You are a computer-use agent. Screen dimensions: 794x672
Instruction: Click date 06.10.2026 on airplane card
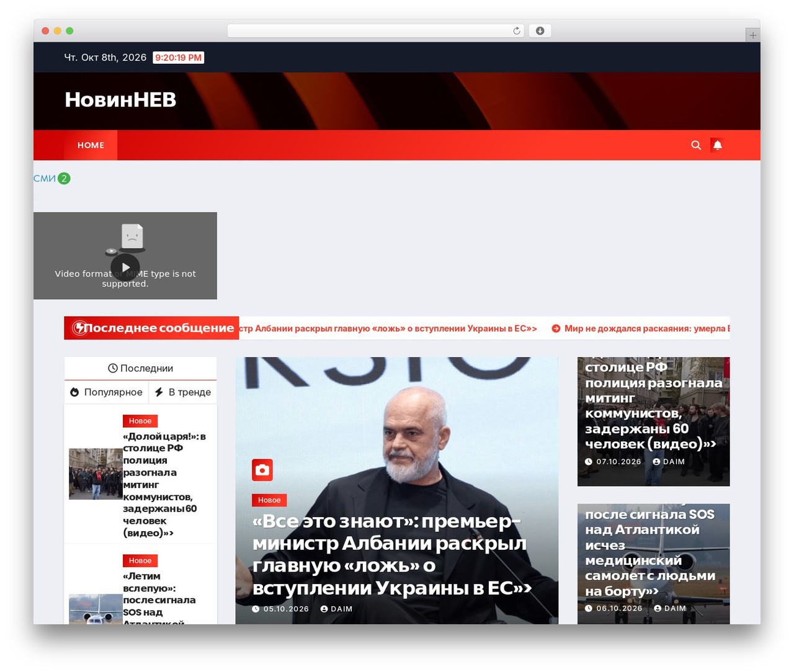click(613, 608)
